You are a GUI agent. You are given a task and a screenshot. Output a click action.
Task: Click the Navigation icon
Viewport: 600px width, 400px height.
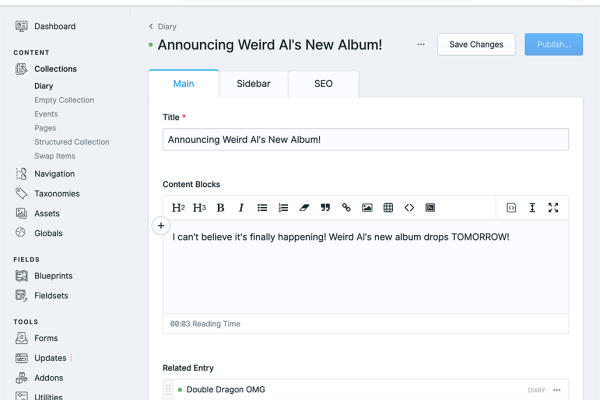[x=21, y=174]
